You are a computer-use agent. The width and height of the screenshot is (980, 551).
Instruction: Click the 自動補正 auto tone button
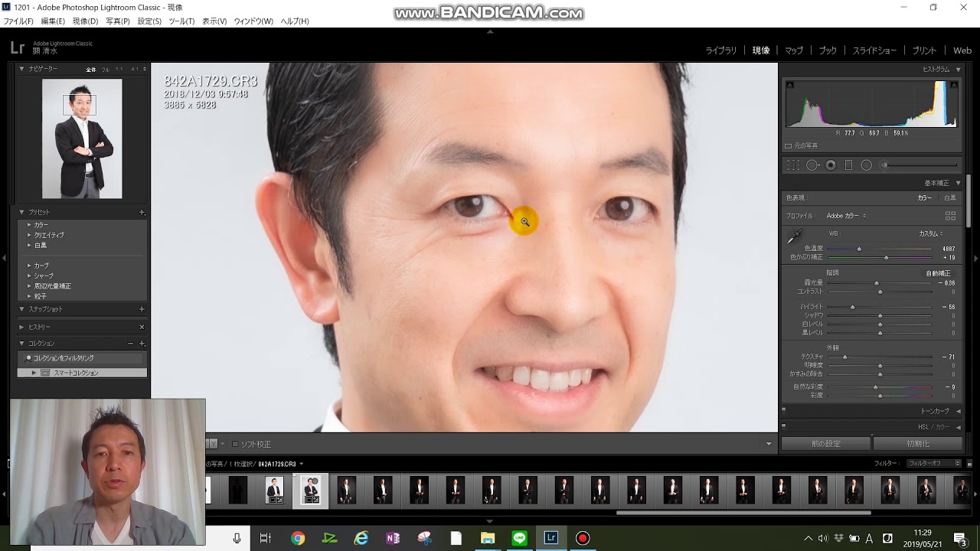click(938, 273)
